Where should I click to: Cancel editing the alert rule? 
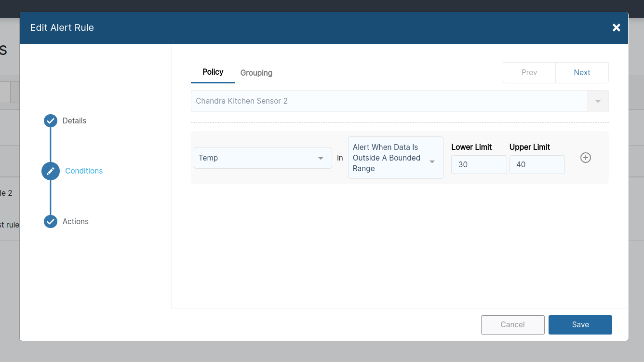pos(512,324)
